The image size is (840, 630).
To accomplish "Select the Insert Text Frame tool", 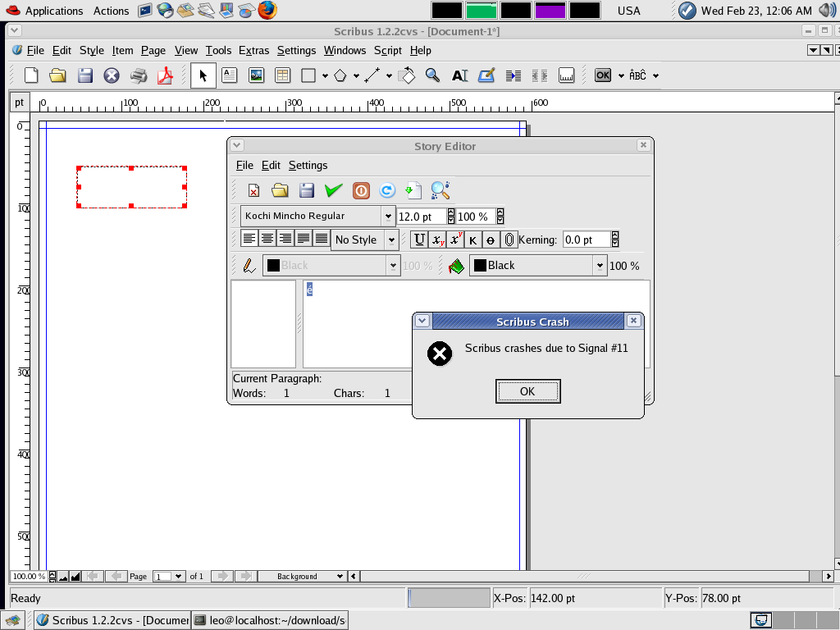I will pos(230,75).
